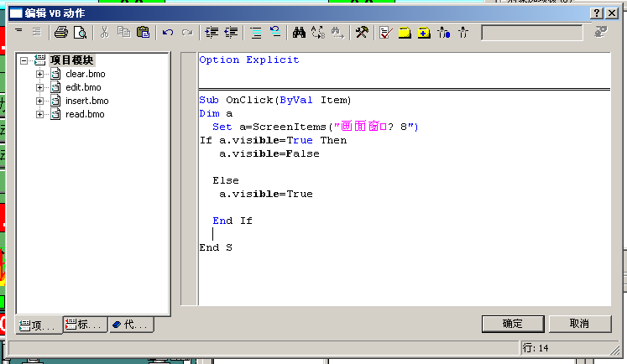This screenshot has width=627, height=364.
Task: Click the dialog's bottom-right resize grip
Action: coord(614,351)
